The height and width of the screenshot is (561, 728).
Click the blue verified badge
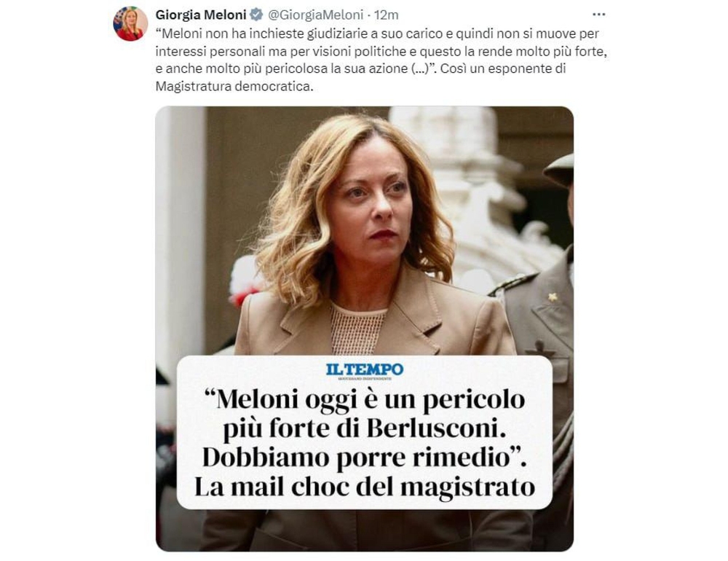(256, 15)
